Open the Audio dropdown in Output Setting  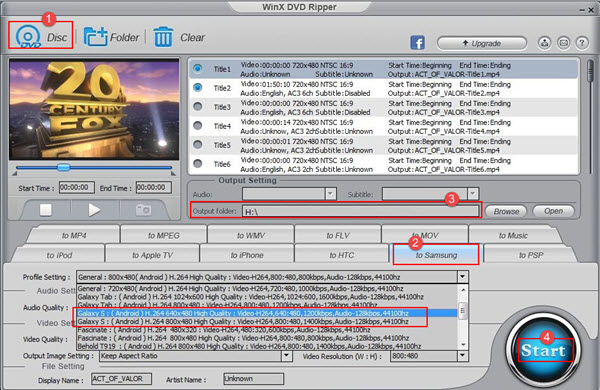click(x=331, y=194)
